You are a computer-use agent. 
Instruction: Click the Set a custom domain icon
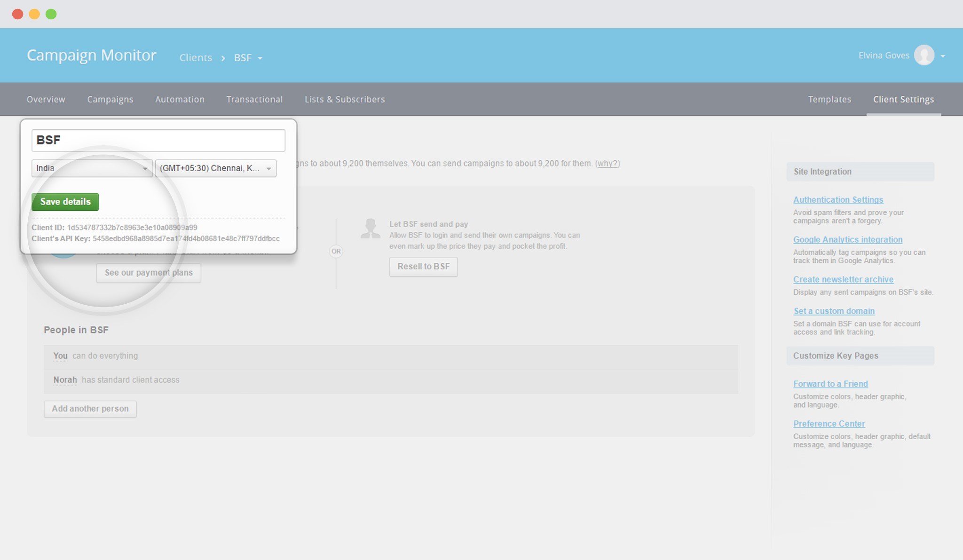pyautogui.click(x=834, y=311)
